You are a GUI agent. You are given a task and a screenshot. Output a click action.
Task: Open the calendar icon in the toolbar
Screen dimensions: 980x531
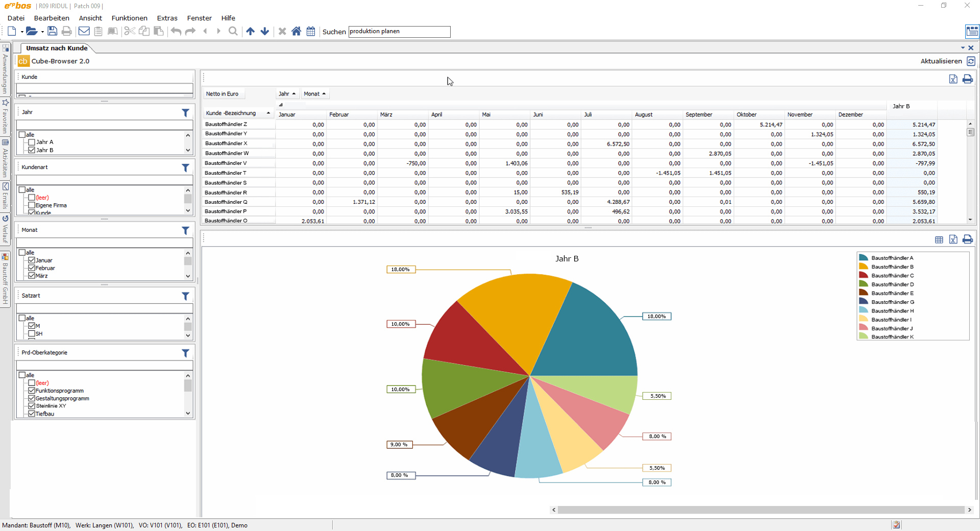[311, 31]
